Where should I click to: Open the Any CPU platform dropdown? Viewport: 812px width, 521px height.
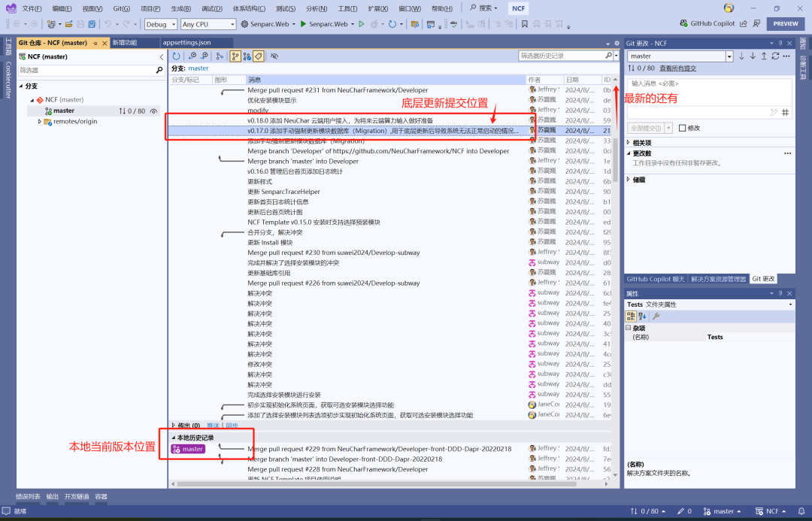[x=209, y=24]
